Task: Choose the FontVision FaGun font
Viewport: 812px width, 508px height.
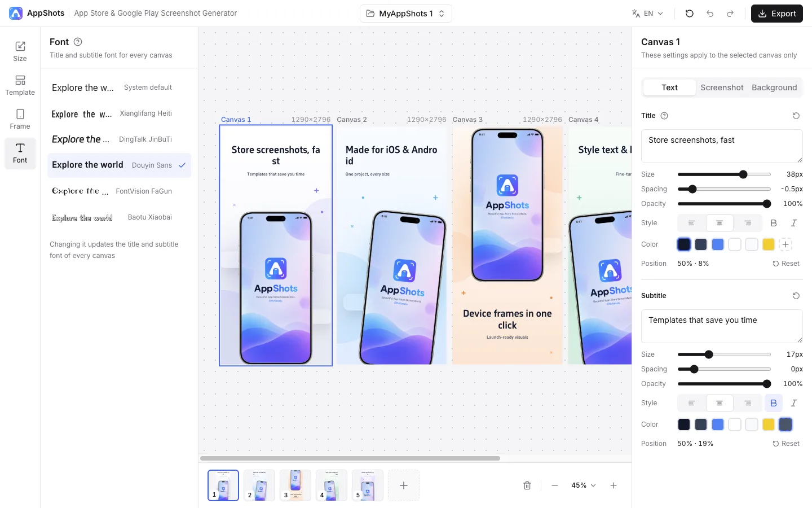Action: 120,191
